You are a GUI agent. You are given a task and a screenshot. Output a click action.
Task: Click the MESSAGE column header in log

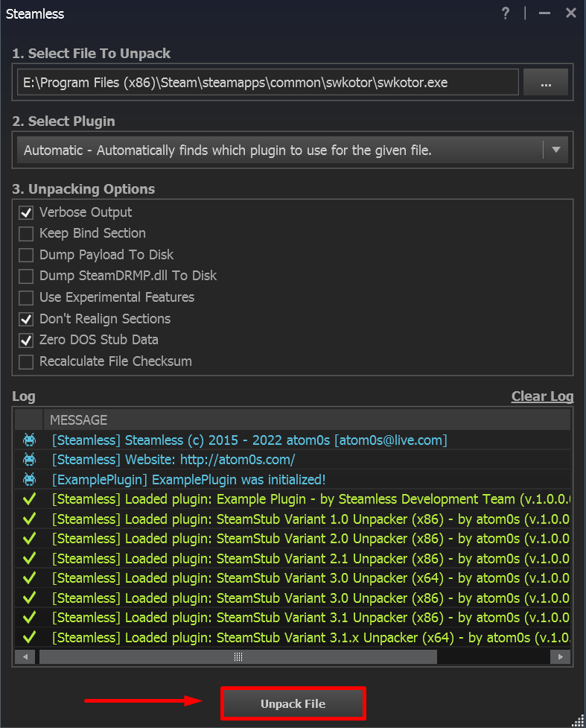pyautogui.click(x=79, y=420)
